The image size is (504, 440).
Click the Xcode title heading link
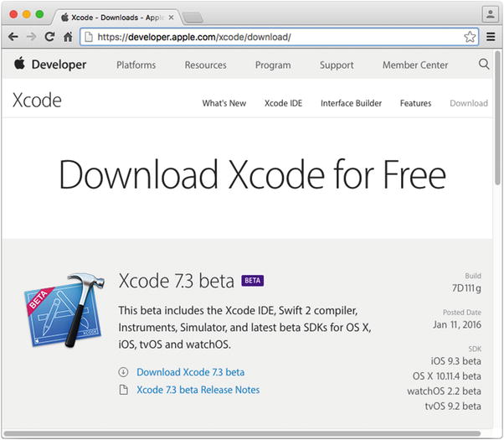[x=37, y=100]
